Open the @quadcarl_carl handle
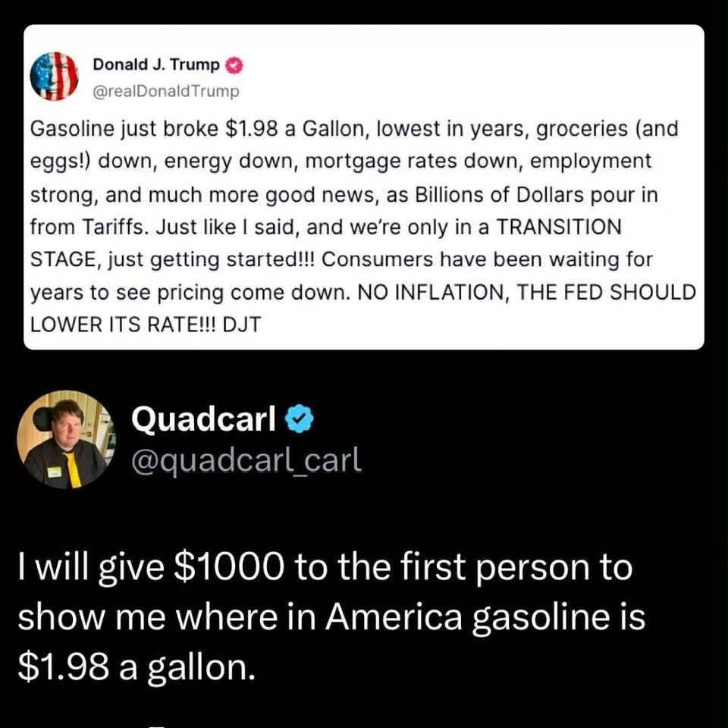This screenshot has height=728, width=728. [246, 458]
